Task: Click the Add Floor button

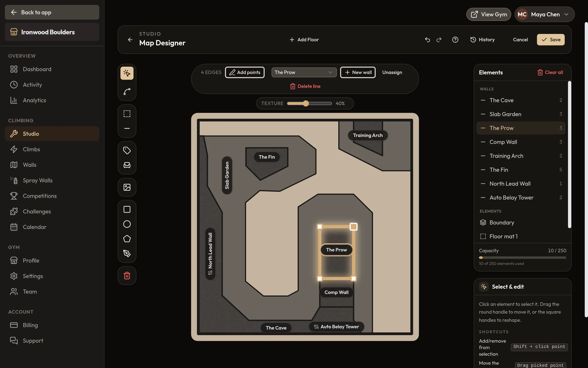Action: coord(304,40)
